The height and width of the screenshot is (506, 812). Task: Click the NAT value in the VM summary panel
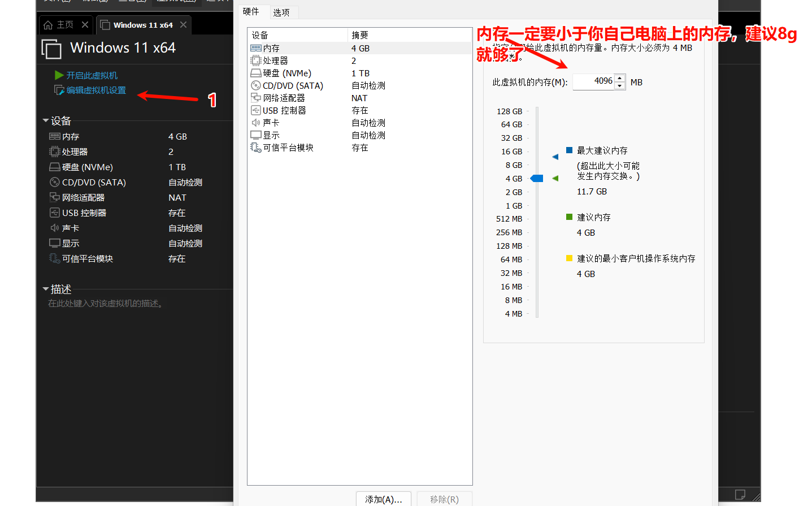pos(177,197)
